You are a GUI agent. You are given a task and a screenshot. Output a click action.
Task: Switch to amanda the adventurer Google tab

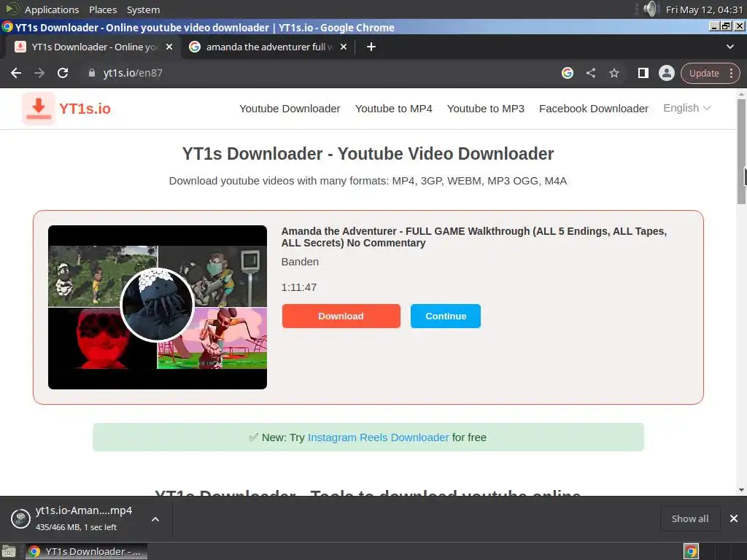tap(268, 47)
